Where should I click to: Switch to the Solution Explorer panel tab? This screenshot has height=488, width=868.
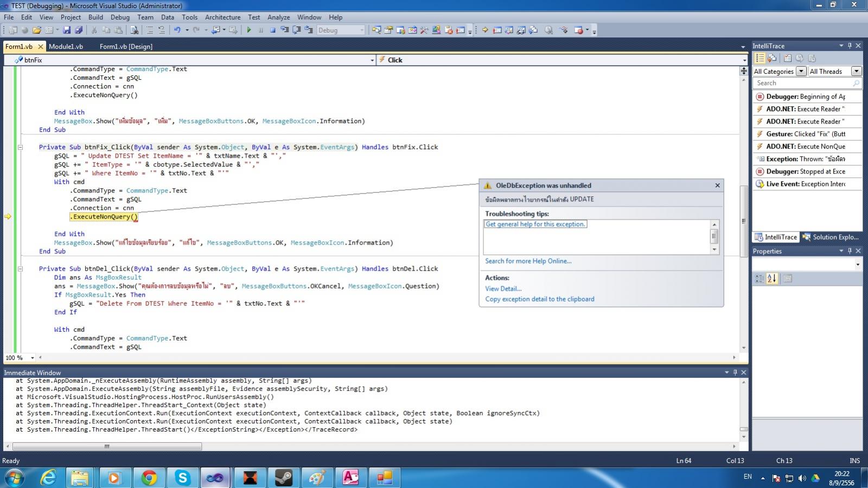[831, 237]
